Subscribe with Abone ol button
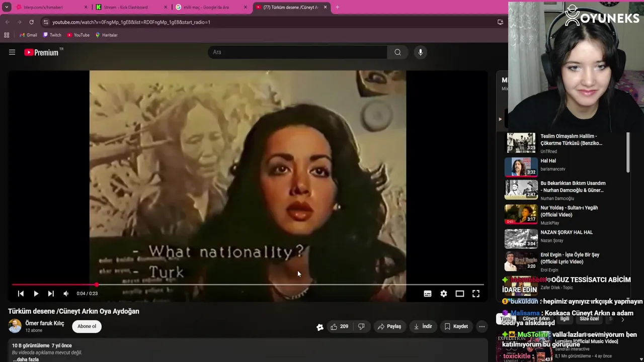 87,326
